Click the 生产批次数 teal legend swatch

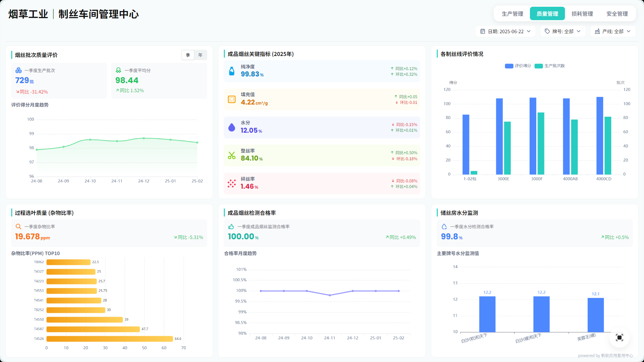[x=539, y=66]
